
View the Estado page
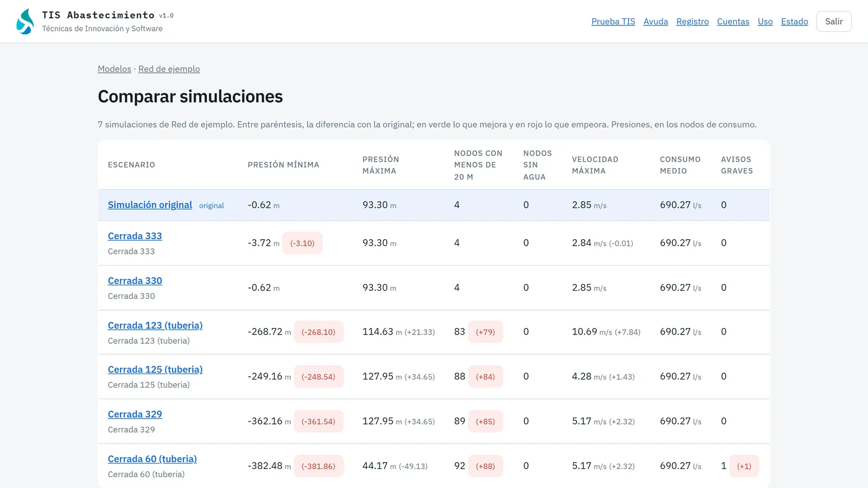[794, 22]
